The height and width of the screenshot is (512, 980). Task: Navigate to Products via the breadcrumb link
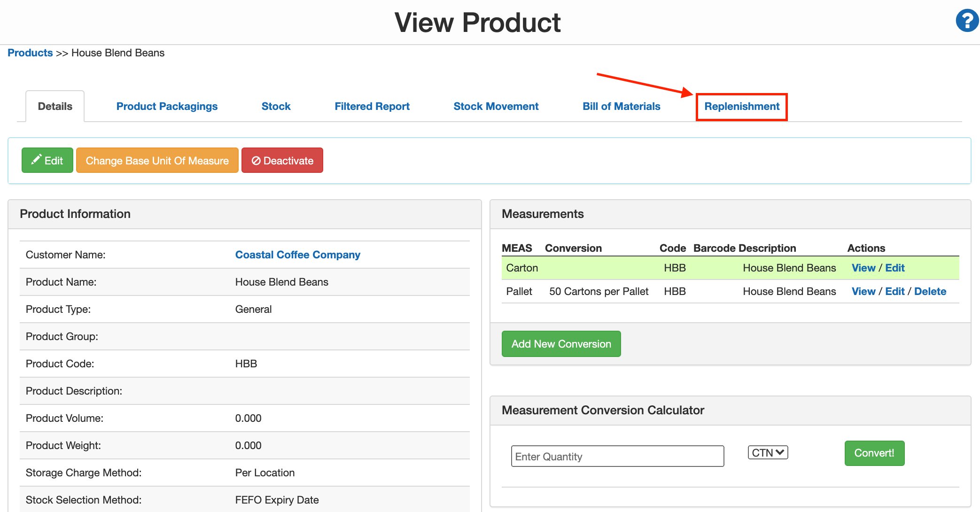pyautogui.click(x=30, y=53)
